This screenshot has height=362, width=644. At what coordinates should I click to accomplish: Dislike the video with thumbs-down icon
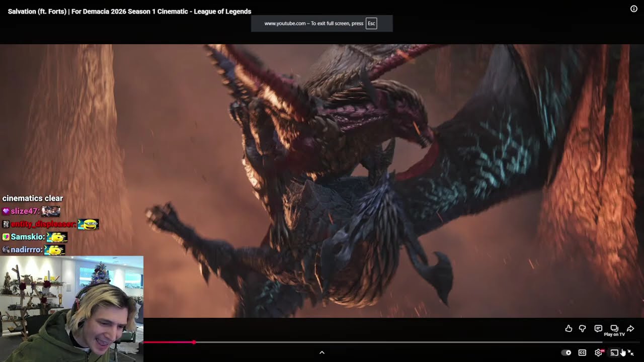coord(583,328)
